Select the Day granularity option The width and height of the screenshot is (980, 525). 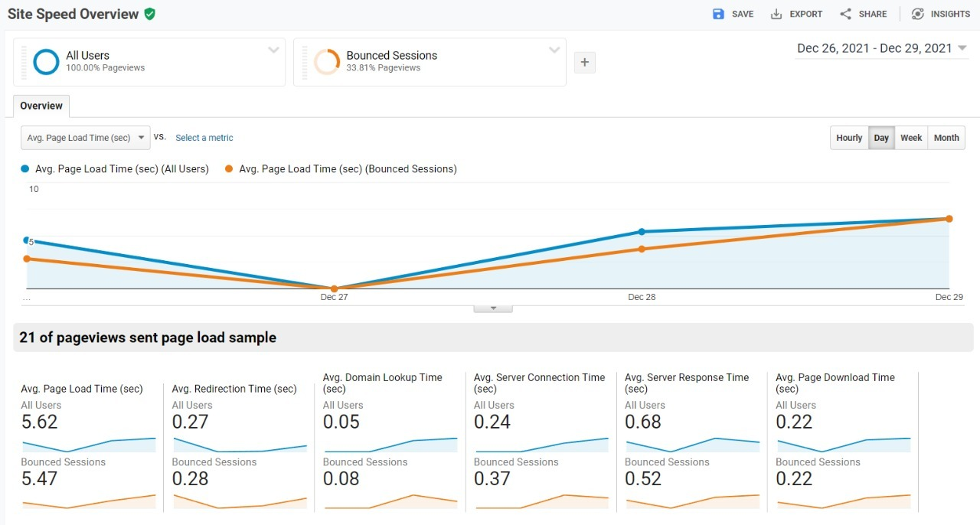click(881, 138)
